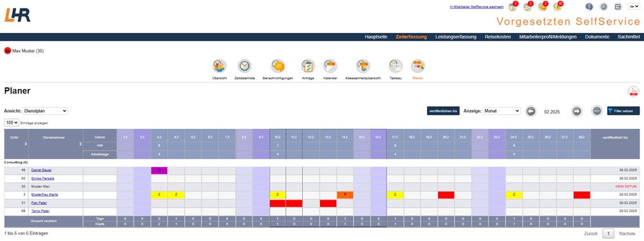The image size is (644, 241).
Task: Click 'veröffentlichen bis' button
Action: click(443, 111)
